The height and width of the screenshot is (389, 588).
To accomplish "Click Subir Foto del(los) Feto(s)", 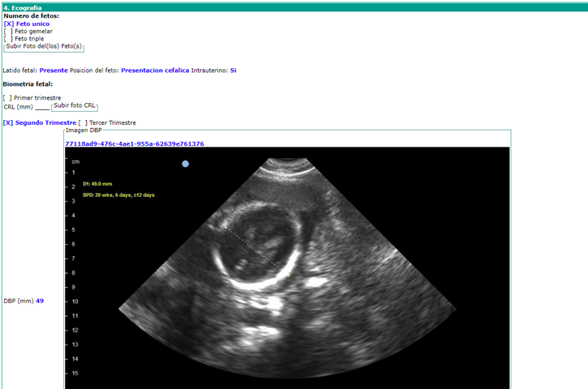I will pos(44,46).
